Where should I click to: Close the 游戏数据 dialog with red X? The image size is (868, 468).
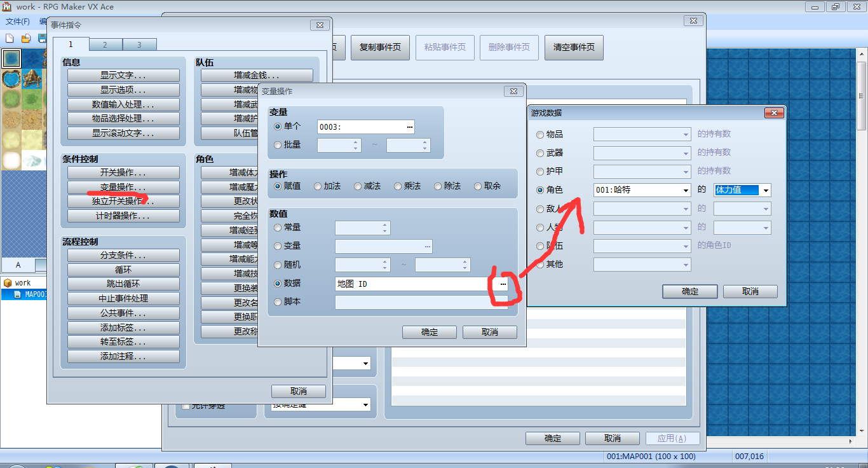773,113
